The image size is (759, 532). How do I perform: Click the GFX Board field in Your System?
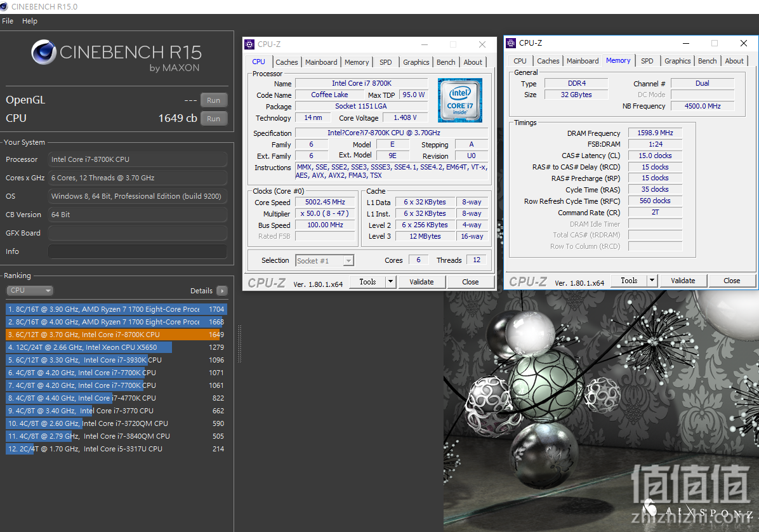pyautogui.click(x=138, y=233)
